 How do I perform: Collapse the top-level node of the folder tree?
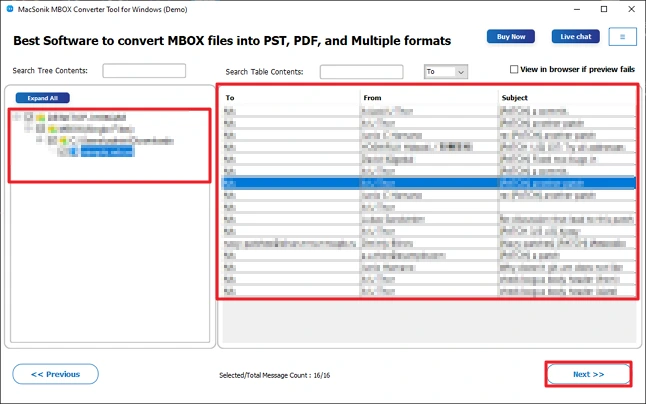pyautogui.click(x=16, y=117)
